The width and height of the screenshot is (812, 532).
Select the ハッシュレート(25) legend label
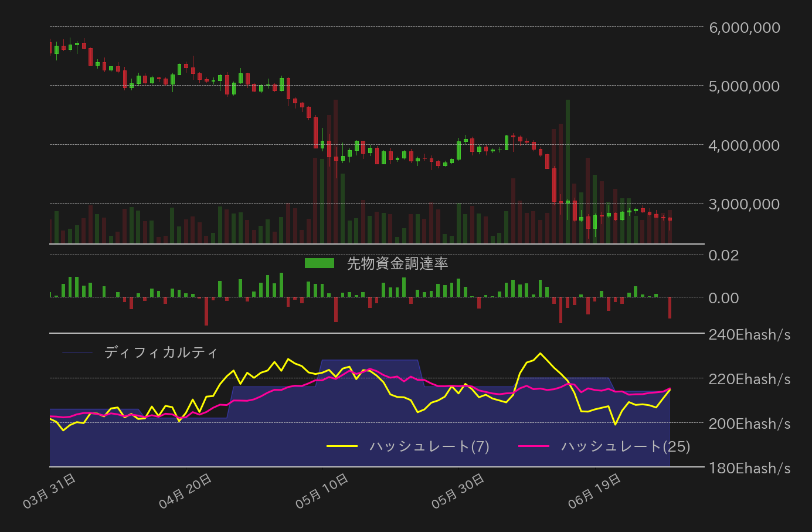click(x=626, y=446)
